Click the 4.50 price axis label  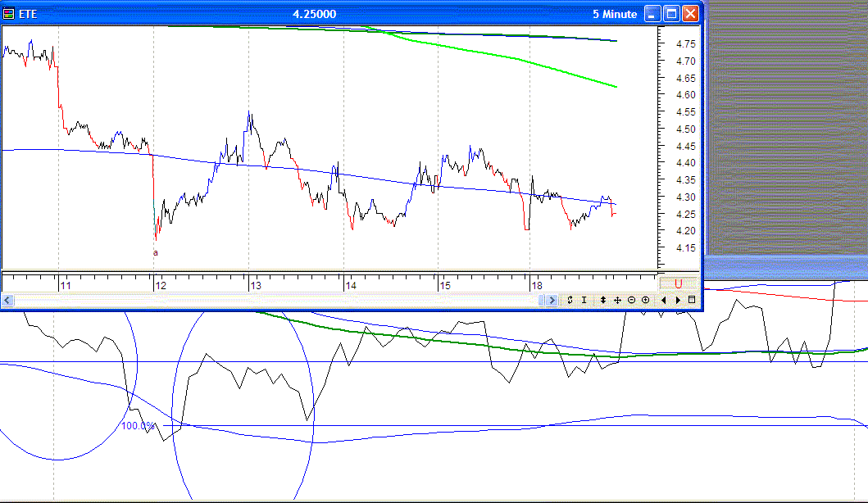point(686,129)
